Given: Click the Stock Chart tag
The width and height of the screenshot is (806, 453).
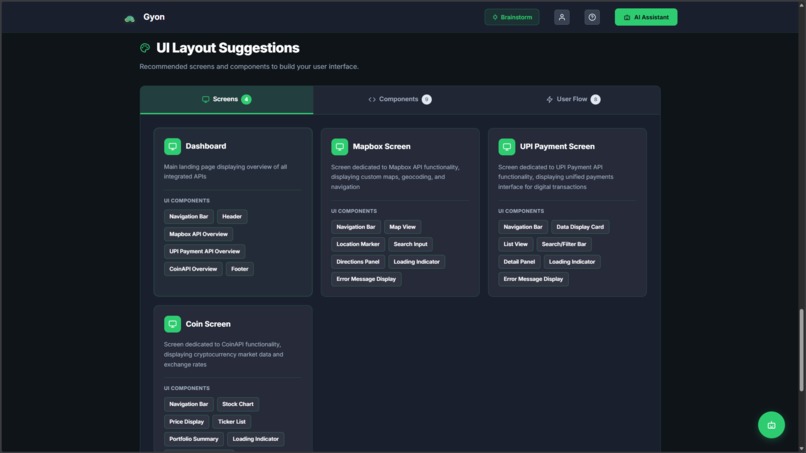Looking at the screenshot, I should click(x=237, y=404).
